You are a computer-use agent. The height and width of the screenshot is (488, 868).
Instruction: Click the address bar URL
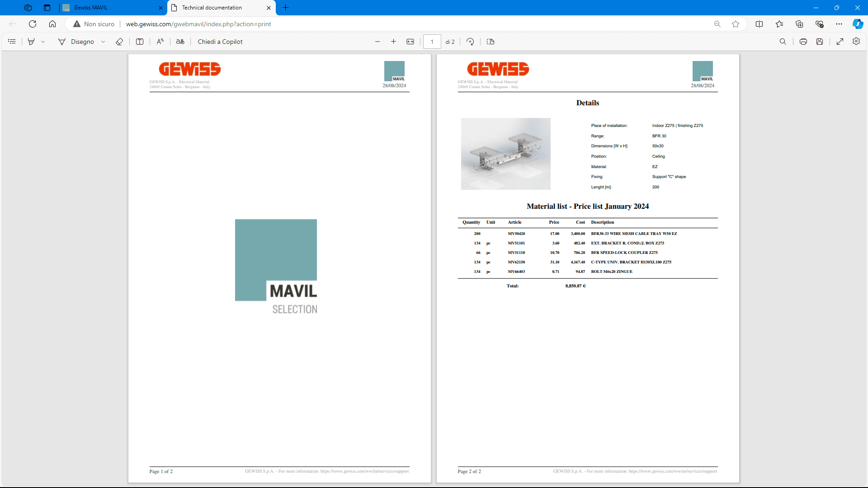coord(198,24)
